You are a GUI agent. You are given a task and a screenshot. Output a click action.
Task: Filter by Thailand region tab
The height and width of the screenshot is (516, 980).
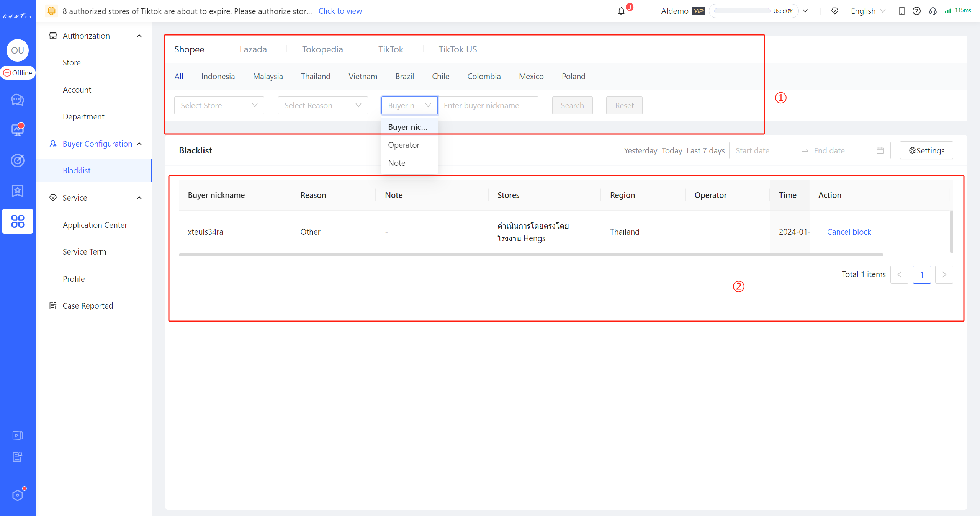(x=316, y=76)
